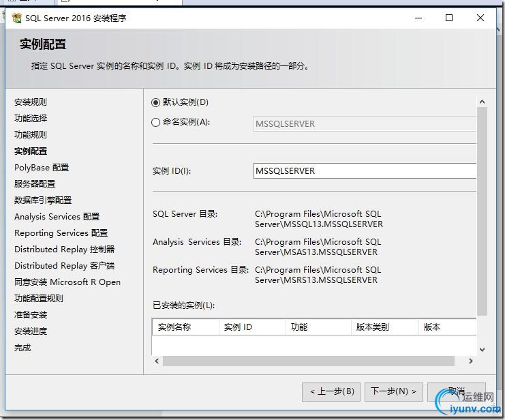Viewport: 505px width, 420px height.
Task: Select the named instance radio button
Action: [156, 123]
